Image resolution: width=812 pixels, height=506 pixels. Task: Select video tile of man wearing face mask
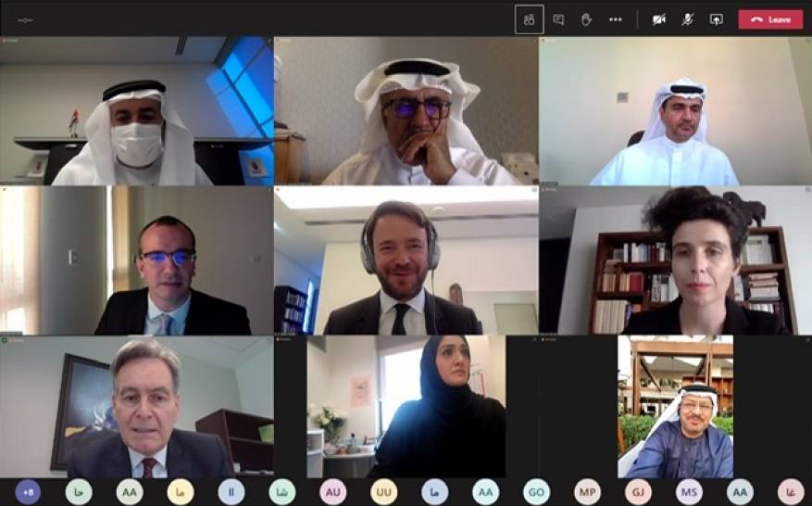pos(137,111)
